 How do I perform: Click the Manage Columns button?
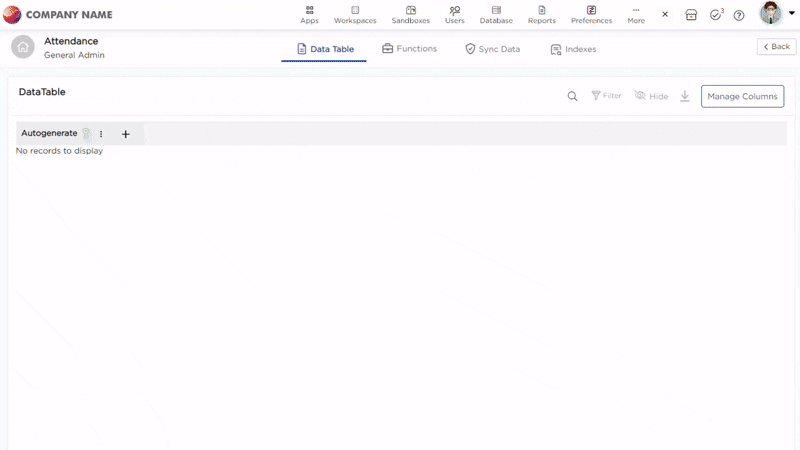click(x=742, y=96)
